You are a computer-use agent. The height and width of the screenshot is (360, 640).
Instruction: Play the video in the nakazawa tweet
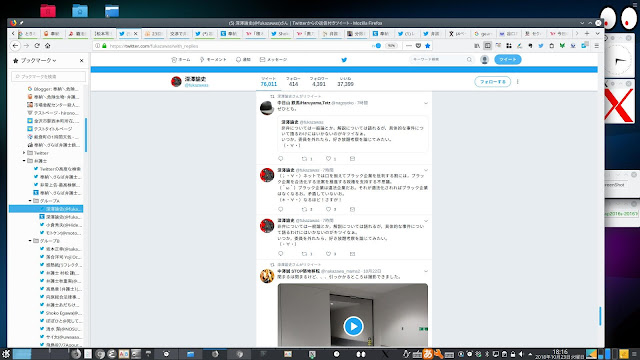coord(353,326)
